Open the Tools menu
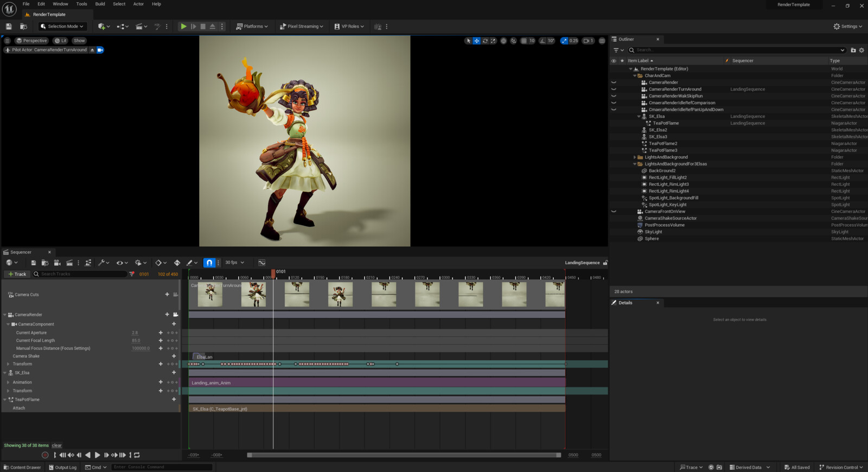868x472 pixels. coord(81,4)
